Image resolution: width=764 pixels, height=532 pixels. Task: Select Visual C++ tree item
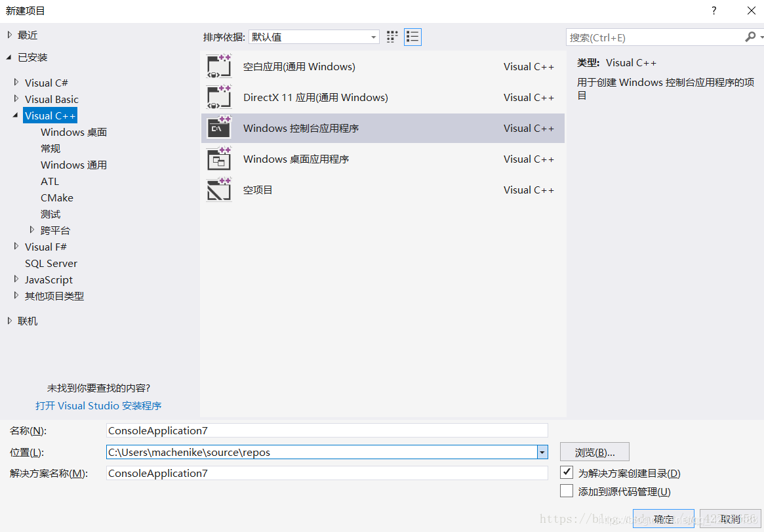coord(50,115)
